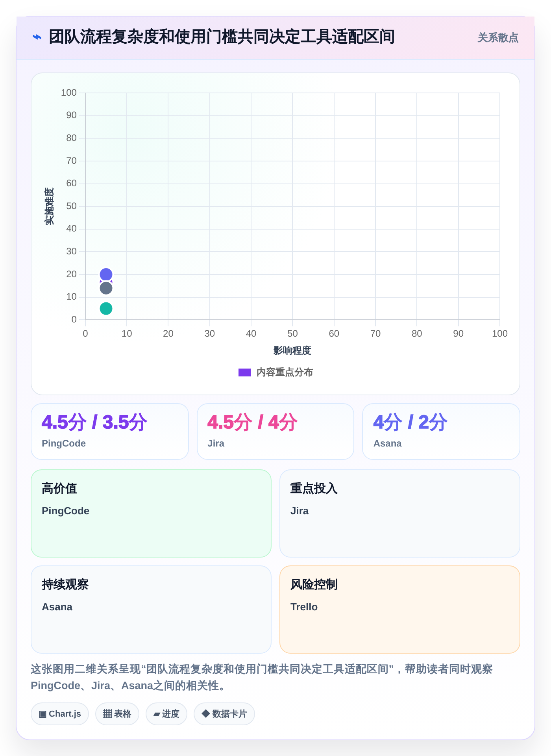Click the blue scatter point near 20
551x756 pixels.
coord(106,274)
